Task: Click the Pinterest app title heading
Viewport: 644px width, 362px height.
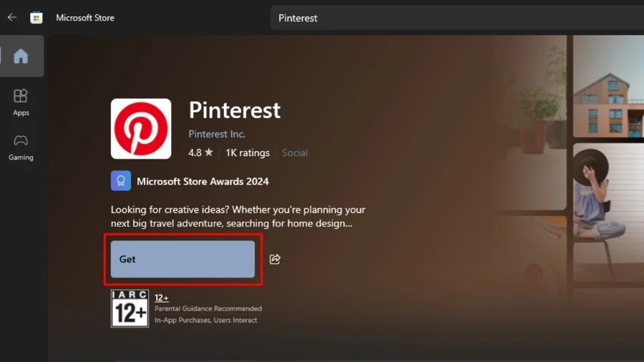Action: [x=235, y=110]
